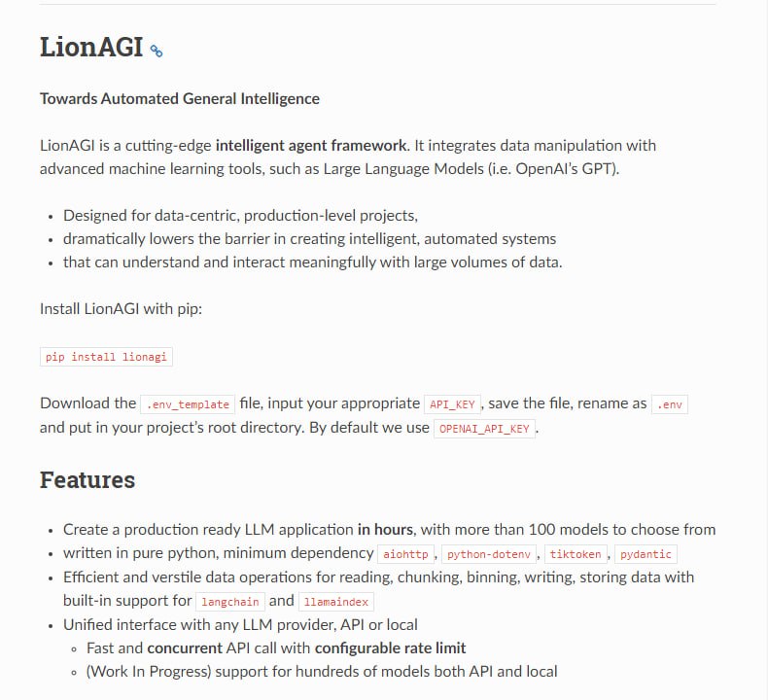Click the 'python-dotenv' dependency code tag
768x700 pixels.
coord(491,554)
